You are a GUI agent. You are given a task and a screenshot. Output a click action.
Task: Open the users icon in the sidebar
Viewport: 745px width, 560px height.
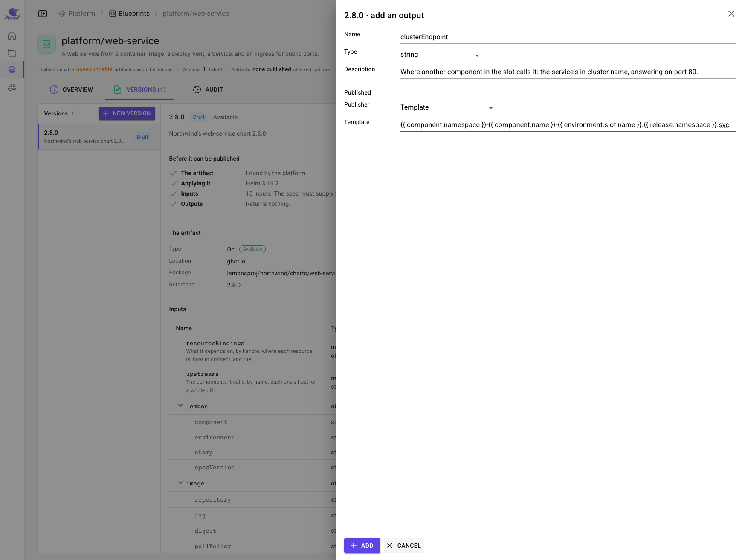coord(12,87)
